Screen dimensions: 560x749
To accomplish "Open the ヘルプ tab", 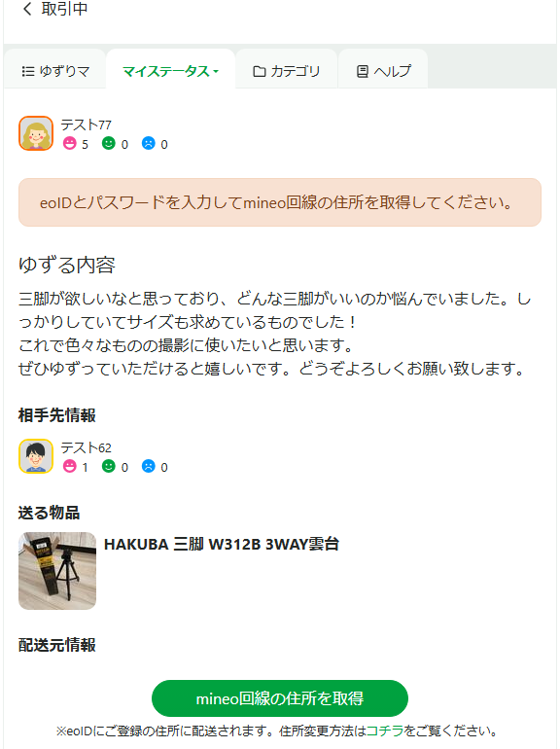I will coord(383,71).
